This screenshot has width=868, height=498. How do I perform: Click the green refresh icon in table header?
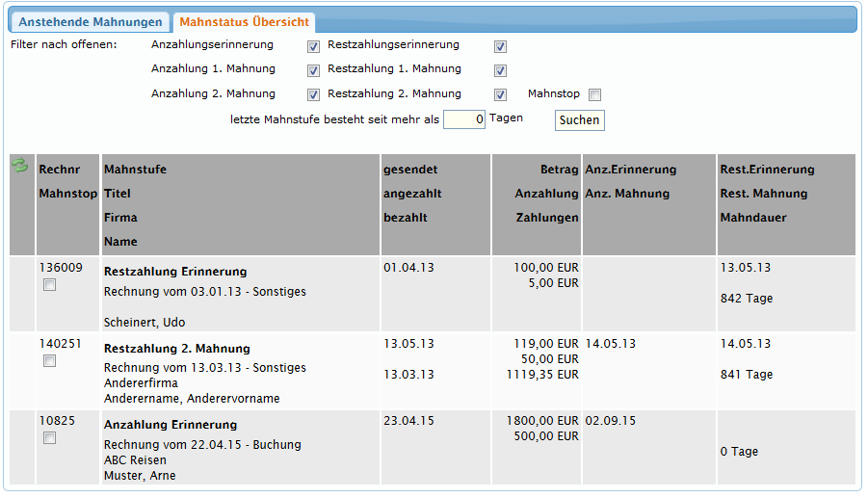(19, 167)
